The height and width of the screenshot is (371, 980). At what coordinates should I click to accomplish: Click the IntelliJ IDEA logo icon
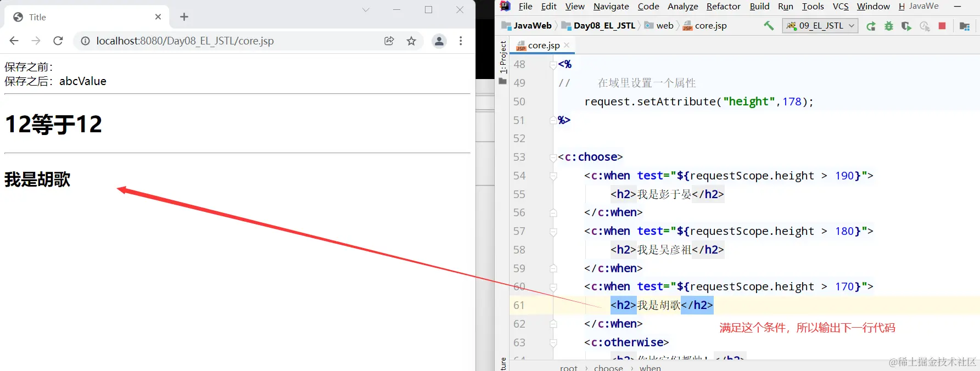click(505, 6)
